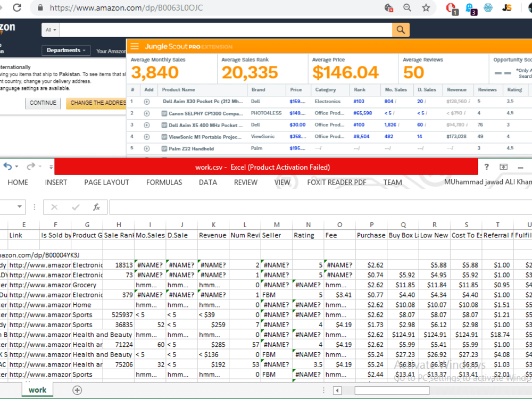Select Excel column header P

click(x=371, y=225)
